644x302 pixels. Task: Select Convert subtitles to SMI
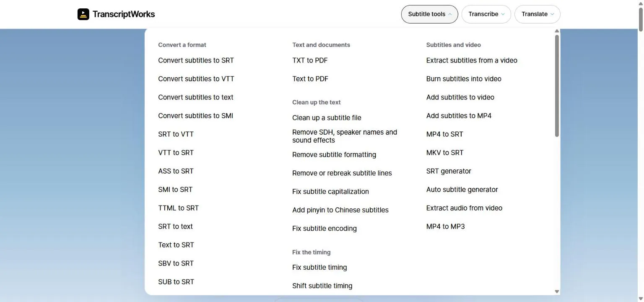click(x=196, y=116)
